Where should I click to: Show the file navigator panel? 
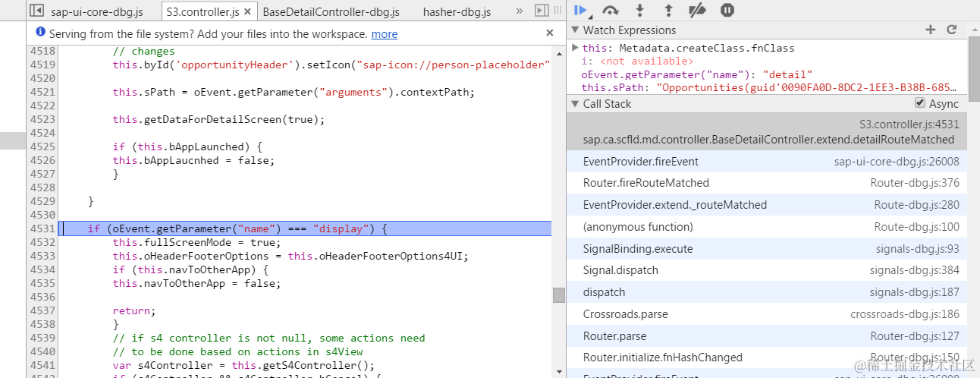pos(36,11)
